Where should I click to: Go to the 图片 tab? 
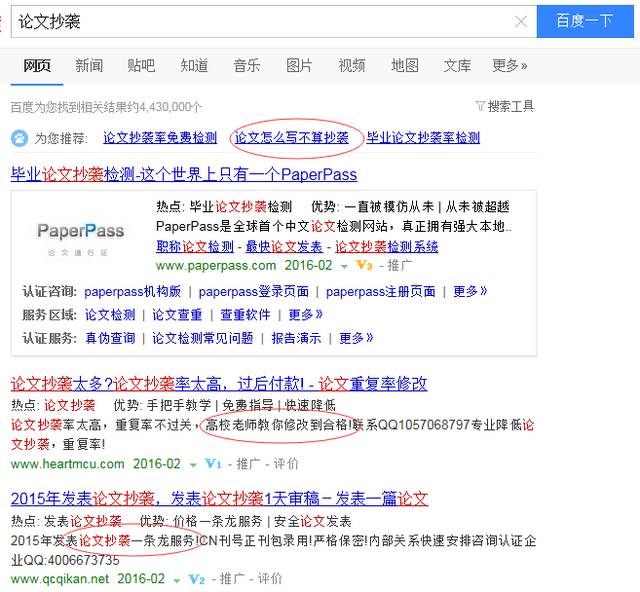tap(299, 65)
